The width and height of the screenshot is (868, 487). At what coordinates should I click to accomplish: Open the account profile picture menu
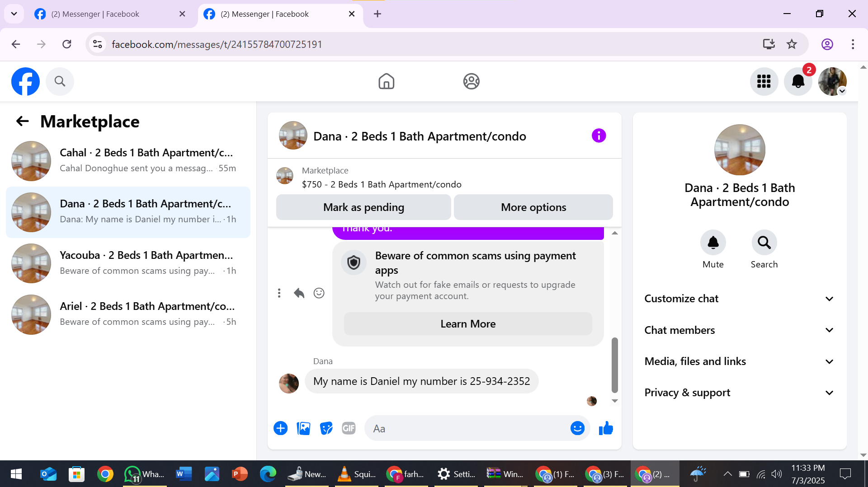pos(832,81)
